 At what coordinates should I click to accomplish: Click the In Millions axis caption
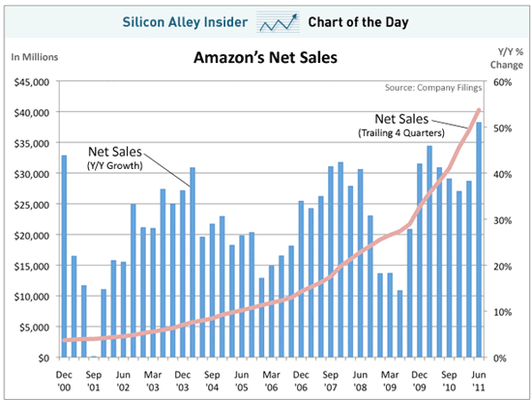pos(35,57)
